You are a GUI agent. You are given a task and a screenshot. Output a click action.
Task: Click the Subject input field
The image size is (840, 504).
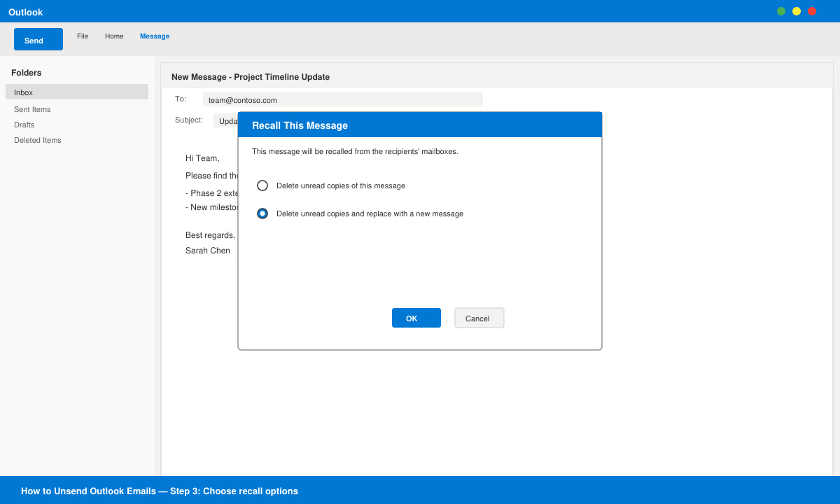point(225,120)
